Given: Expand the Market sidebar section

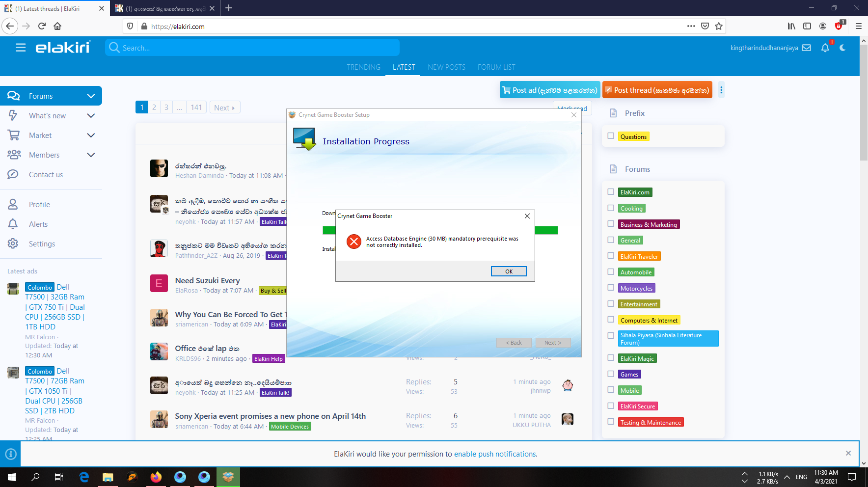Looking at the screenshot, I should (91, 135).
